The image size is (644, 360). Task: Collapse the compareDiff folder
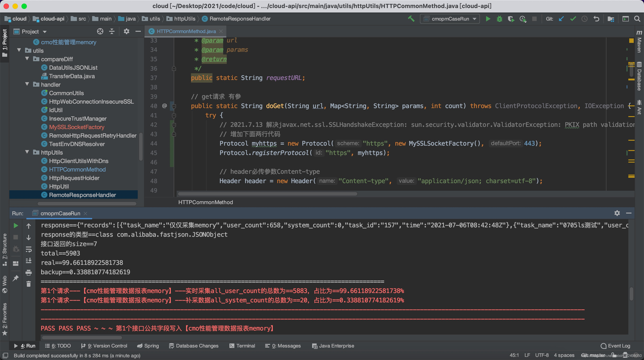[27, 59]
